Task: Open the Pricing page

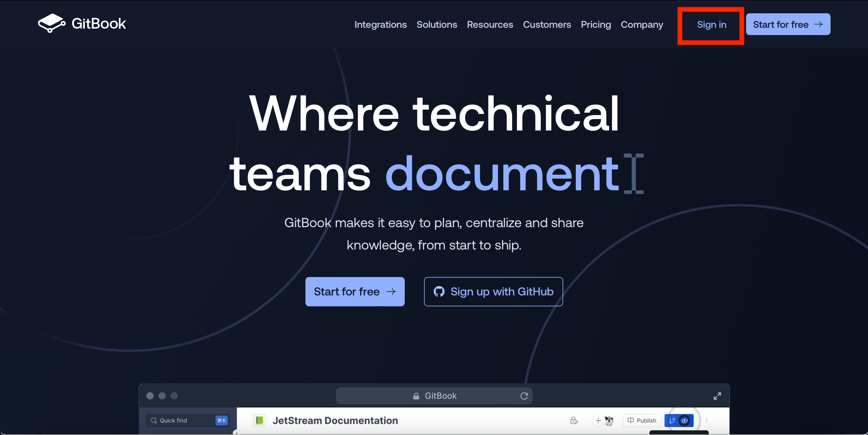Action: tap(595, 24)
